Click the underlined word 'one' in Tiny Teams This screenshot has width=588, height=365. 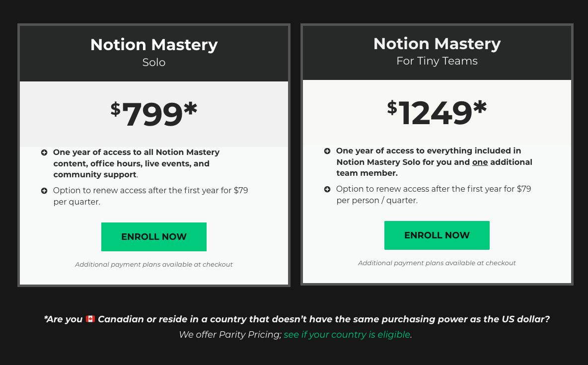480,162
